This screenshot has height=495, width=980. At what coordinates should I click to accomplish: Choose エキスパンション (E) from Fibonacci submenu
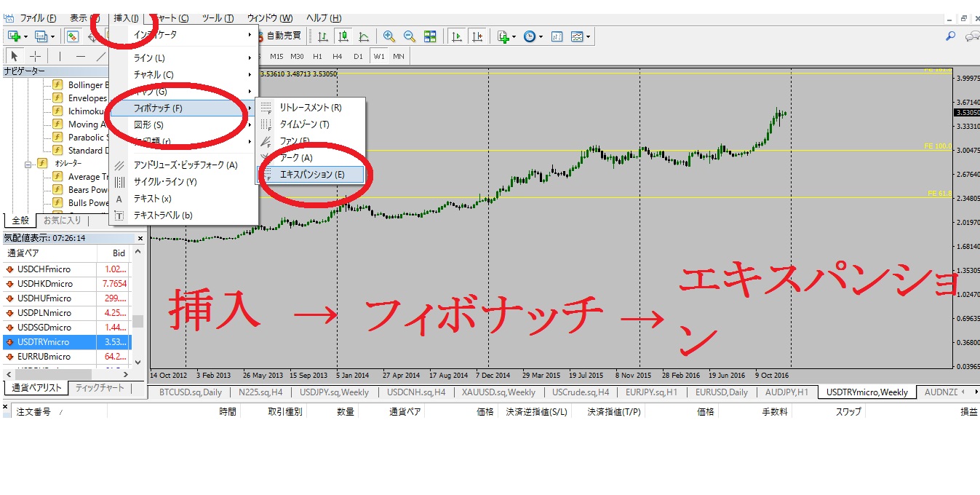coord(311,174)
